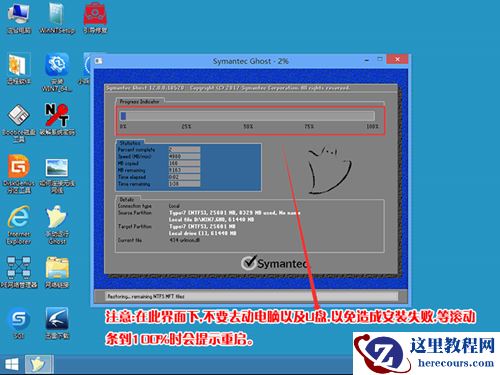Click the Symantec logo in the Ghost window
Screen dimensions: 500x375
[x=274, y=263]
